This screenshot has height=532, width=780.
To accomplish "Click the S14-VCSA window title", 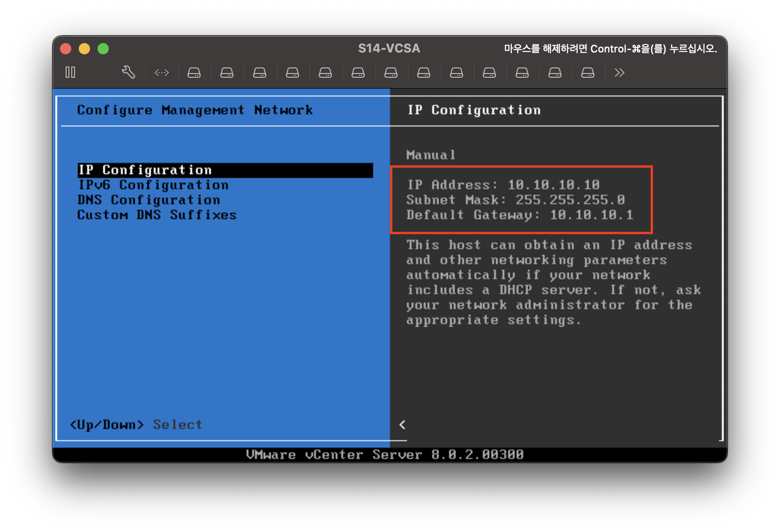I will coord(389,48).
